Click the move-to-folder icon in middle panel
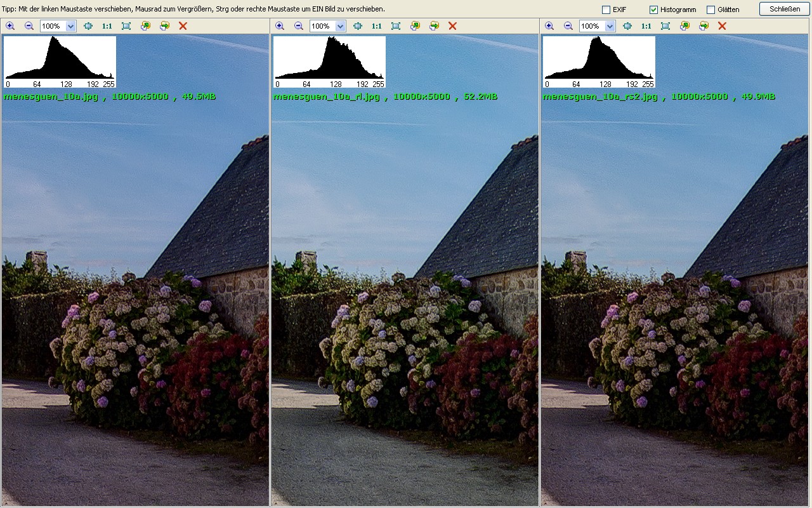Screen dimensions: 812x508 point(434,26)
